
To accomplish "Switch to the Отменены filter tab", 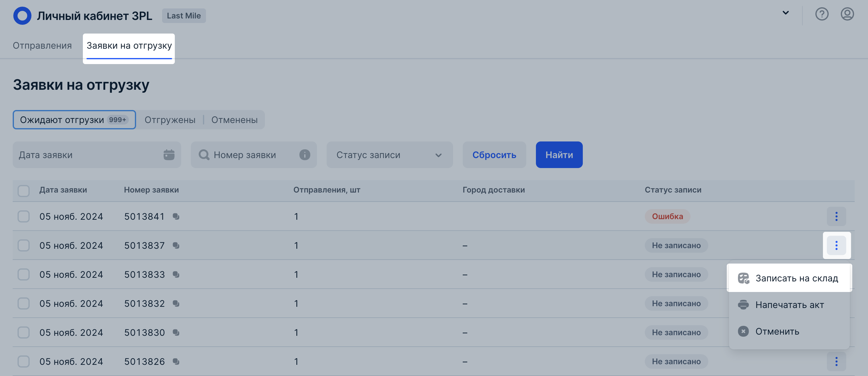I will tap(234, 120).
